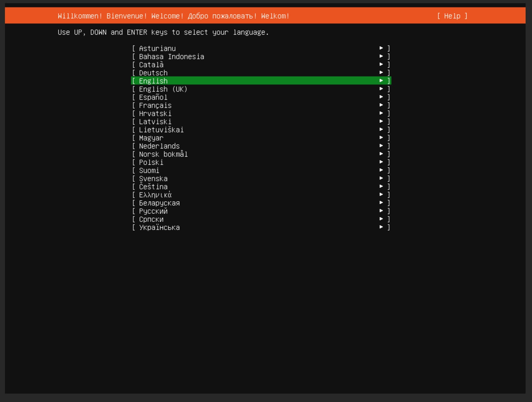Click arrow icon beside Català

pos(381,64)
